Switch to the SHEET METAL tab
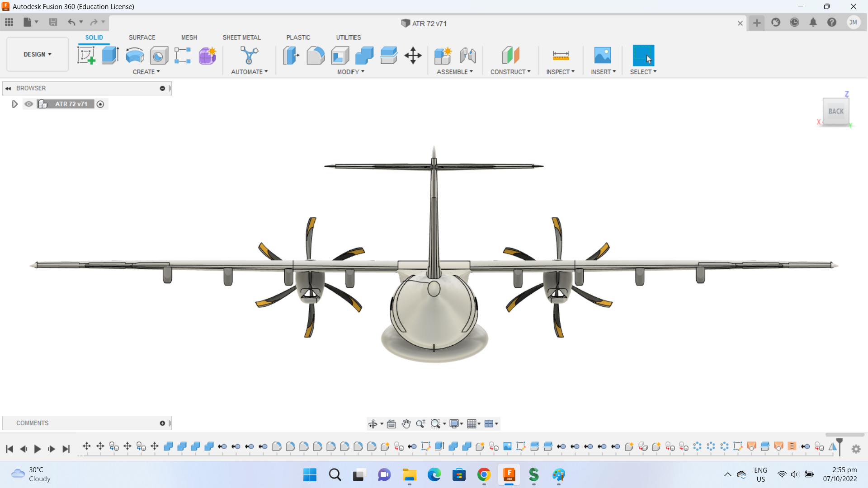The width and height of the screenshot is (868, 488). [x=241, y=38]
